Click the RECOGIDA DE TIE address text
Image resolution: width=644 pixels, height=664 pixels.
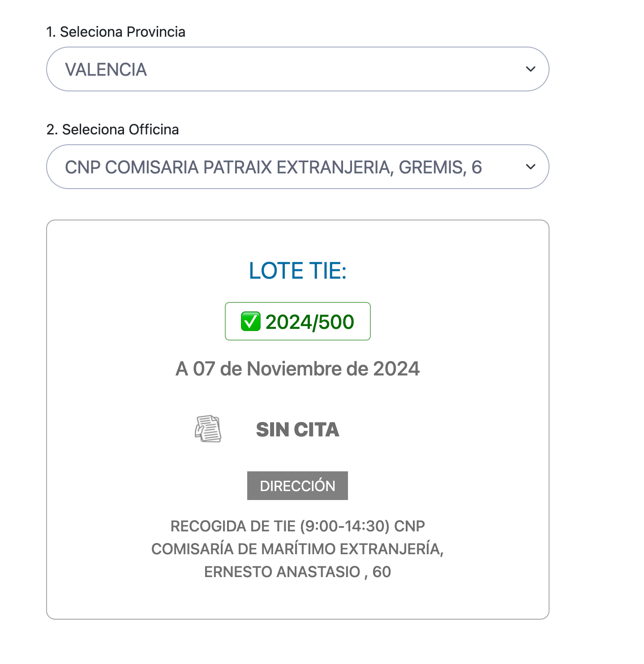[x=297, y=549]
